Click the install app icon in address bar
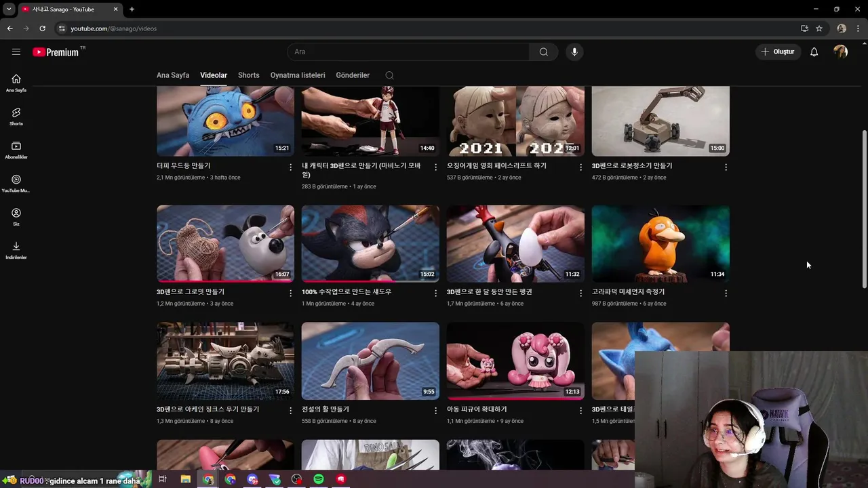Screen dimensions: 868x488 (804, 28)
